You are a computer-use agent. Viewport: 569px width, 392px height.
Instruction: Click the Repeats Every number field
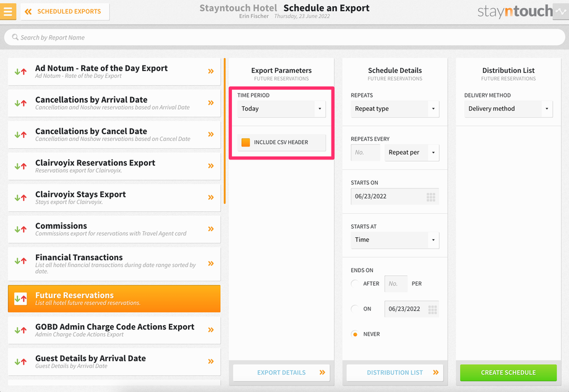click(x=366, y=153)
